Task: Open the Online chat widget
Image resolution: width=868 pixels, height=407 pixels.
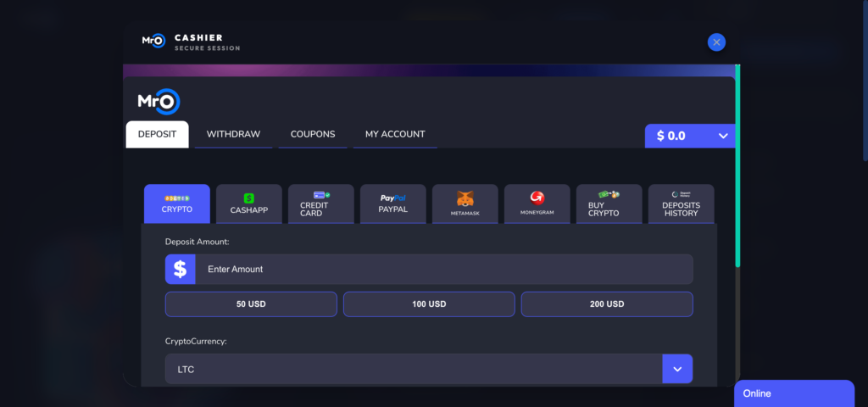Action: point(793,393)
